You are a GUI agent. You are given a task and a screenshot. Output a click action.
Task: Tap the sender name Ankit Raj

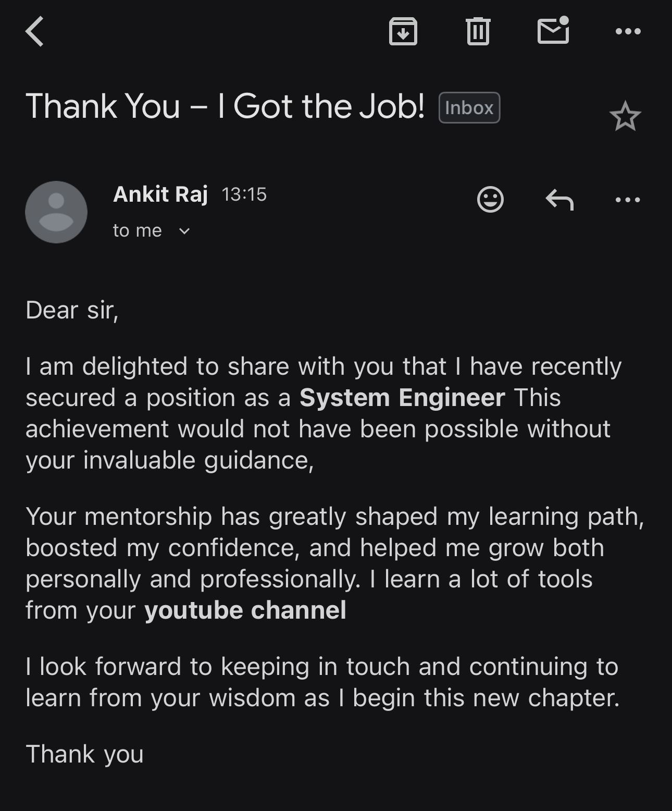[160, 194]
